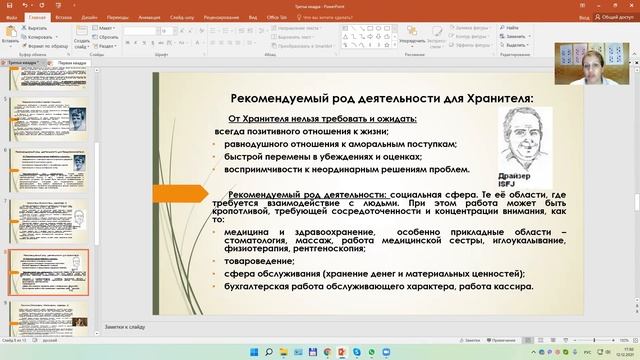Activate Формат по образцу painter
The height and width of the screenshot is (360, 640).
click(x=45, y=46)
